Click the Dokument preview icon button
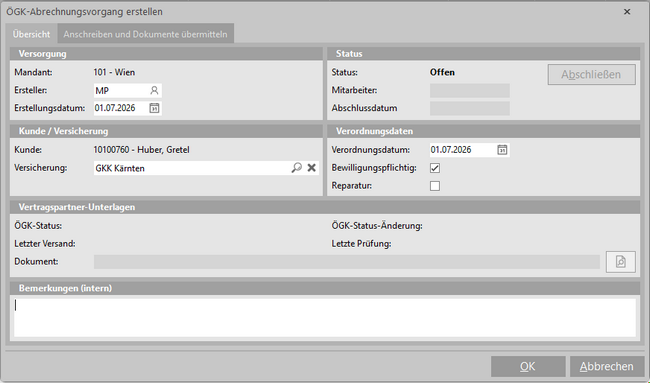 [621, 262]
